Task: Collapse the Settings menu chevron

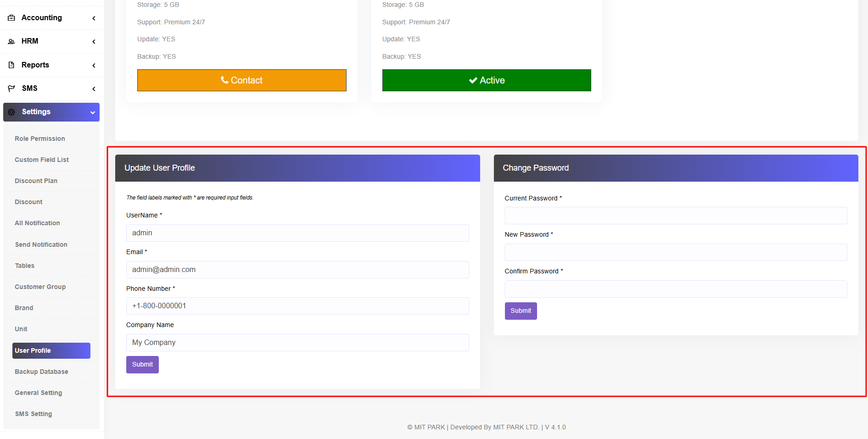Action: click(x=93, y=112)
